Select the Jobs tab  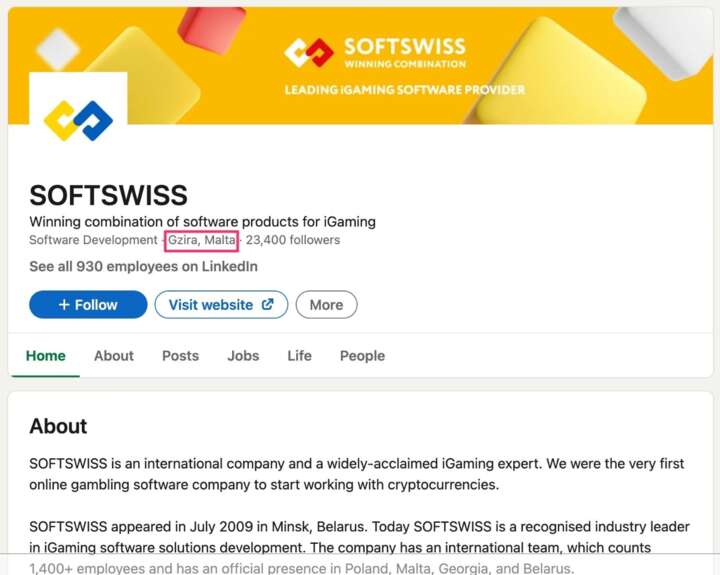click(243, 356)
